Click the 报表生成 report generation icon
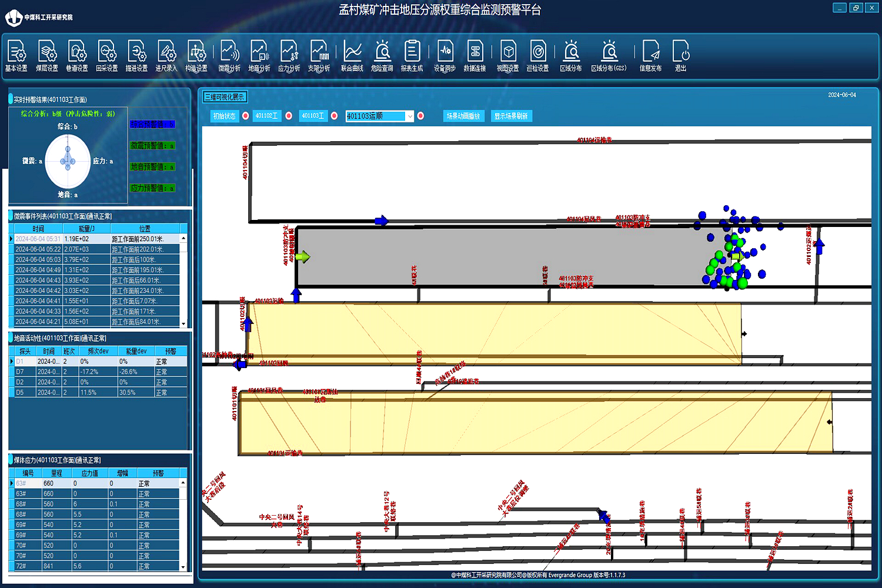 (412, 55)
